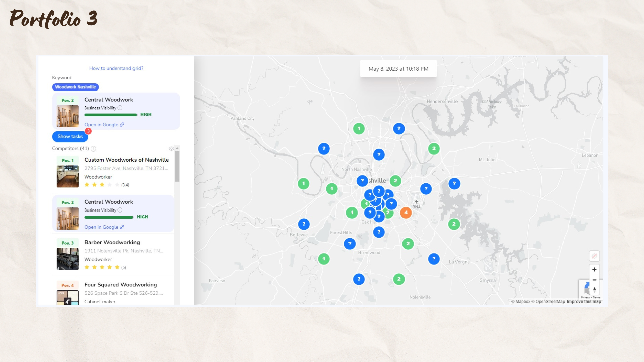Click the blue question marker near Bellevue

pyautogui.click(x=304, y=224)
